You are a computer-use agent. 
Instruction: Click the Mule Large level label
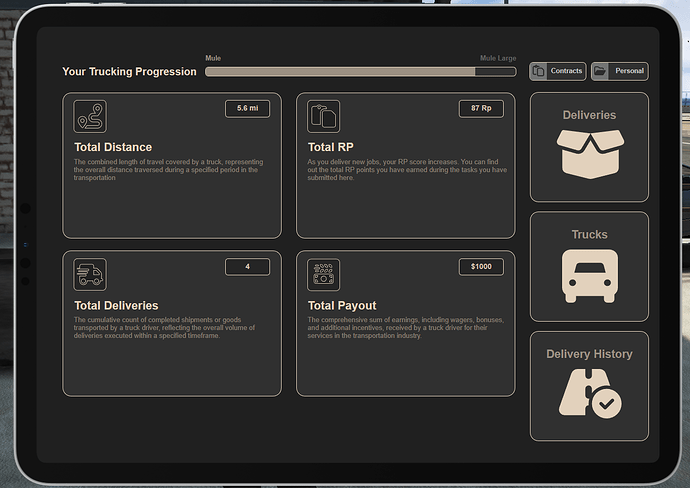click(498, 58)
